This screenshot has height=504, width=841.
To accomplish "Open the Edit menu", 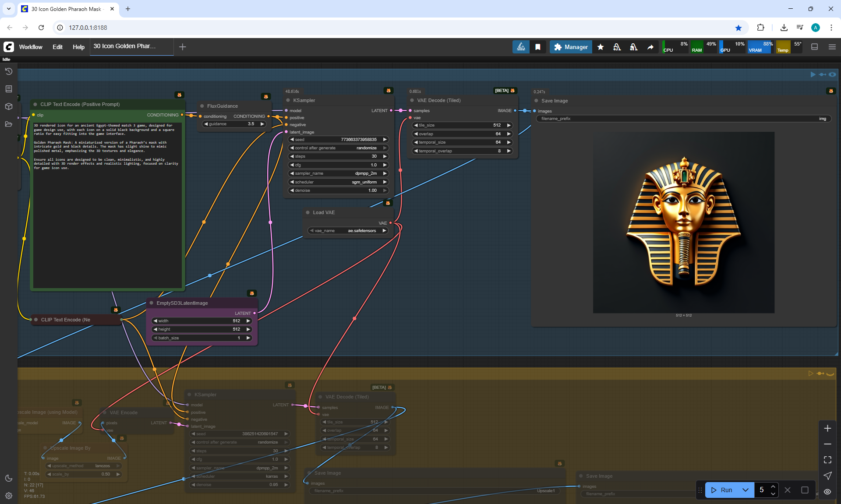I will point(57,47).
